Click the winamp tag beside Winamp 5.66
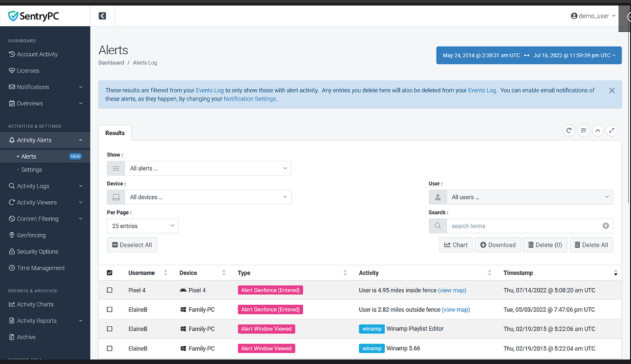This screenshot has width=631, height=364. pyautogui.click(x=372, y=349)
